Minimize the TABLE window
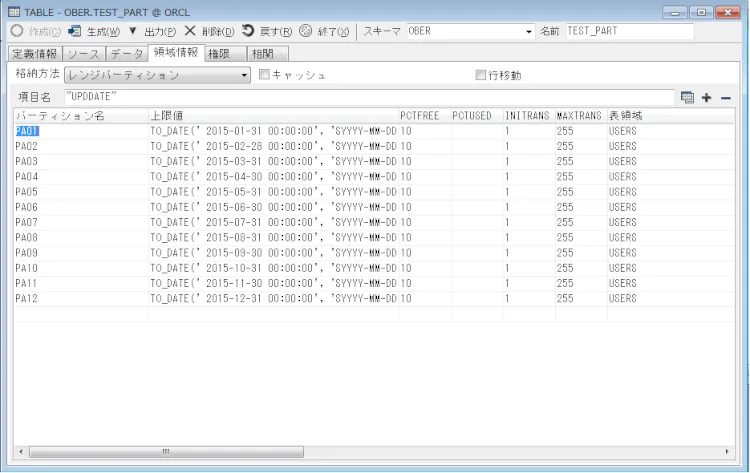Screen dimensions: 750x473 (x=675, y=12)
